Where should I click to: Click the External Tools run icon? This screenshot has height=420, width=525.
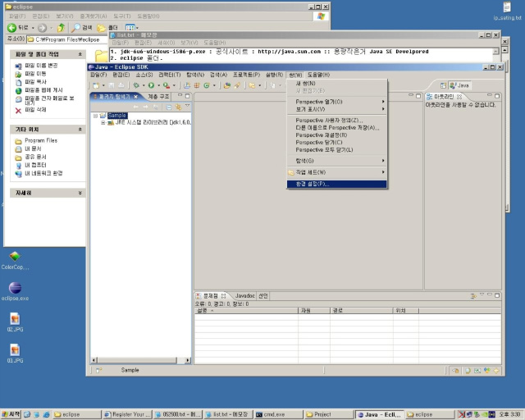click(166, 85)
